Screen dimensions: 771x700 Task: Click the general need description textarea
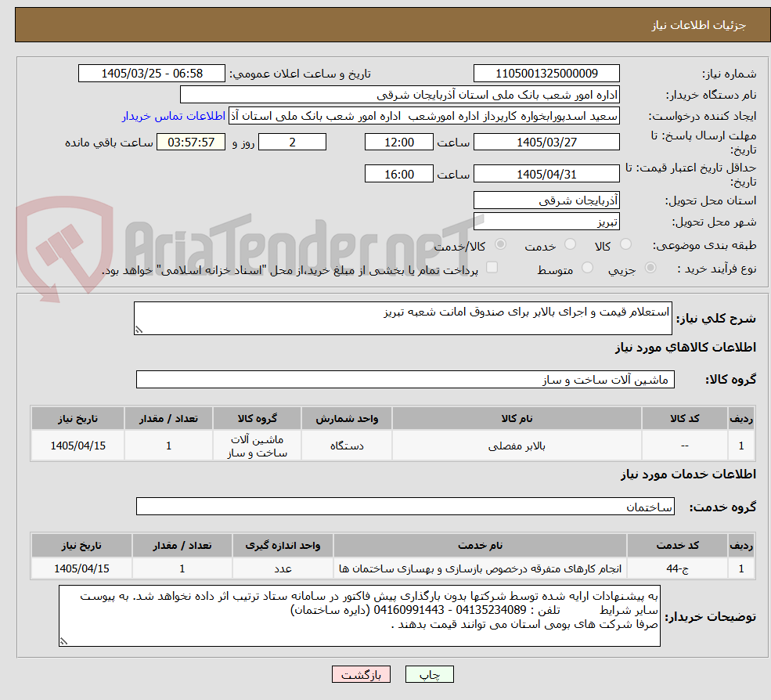(402, 318)
